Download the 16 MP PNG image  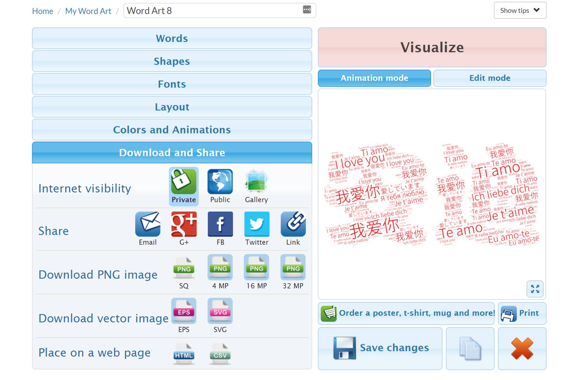[257, 268]
